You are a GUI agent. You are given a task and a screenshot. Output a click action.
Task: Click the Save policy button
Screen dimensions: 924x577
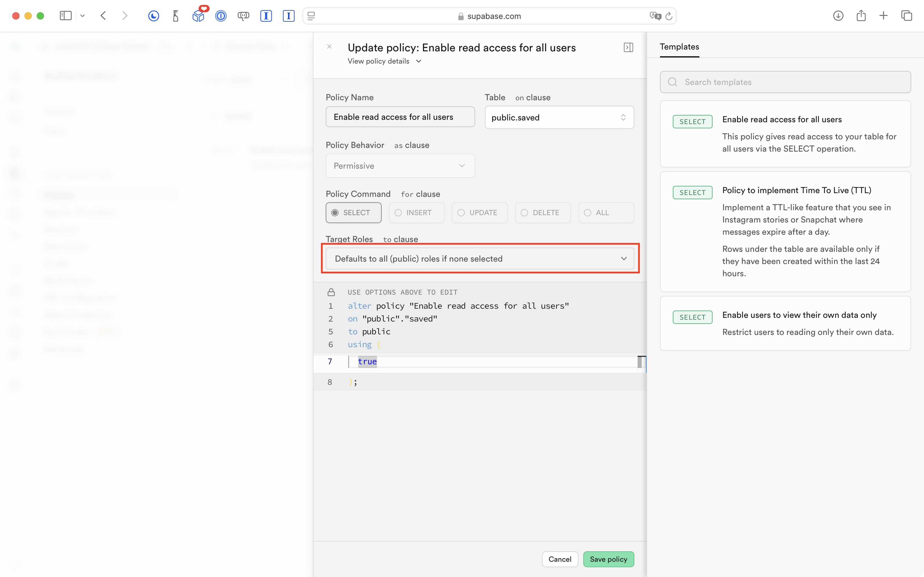point(608,559)
